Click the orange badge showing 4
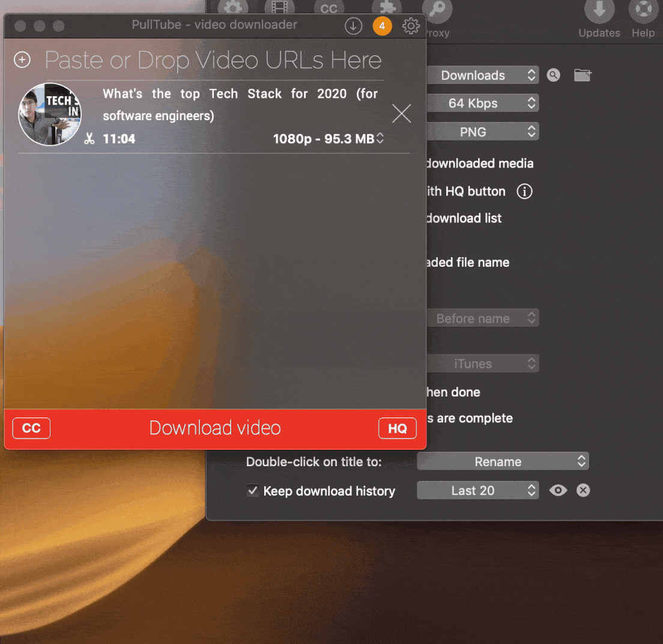The height and width of the screenshot is (644, 663). click(382, 26)
